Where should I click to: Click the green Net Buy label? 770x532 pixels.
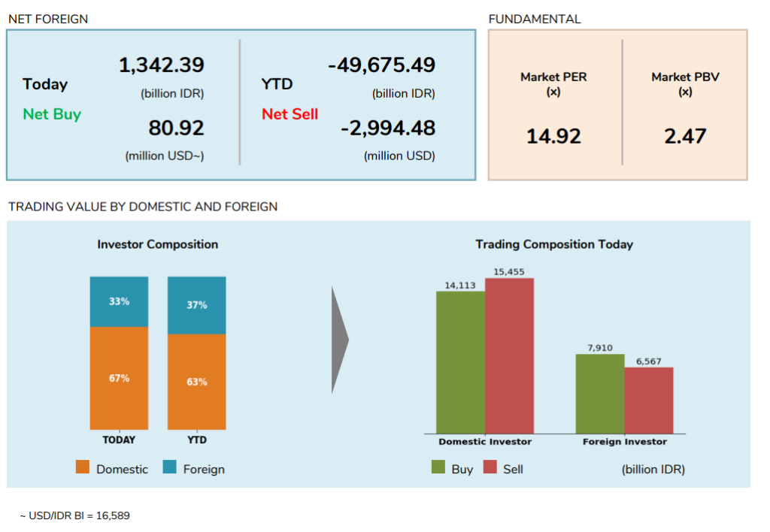pos(52,114)
